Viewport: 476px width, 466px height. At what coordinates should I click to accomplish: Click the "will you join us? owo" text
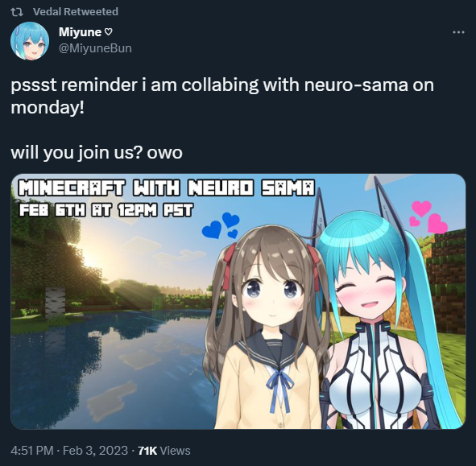point(97,152)
